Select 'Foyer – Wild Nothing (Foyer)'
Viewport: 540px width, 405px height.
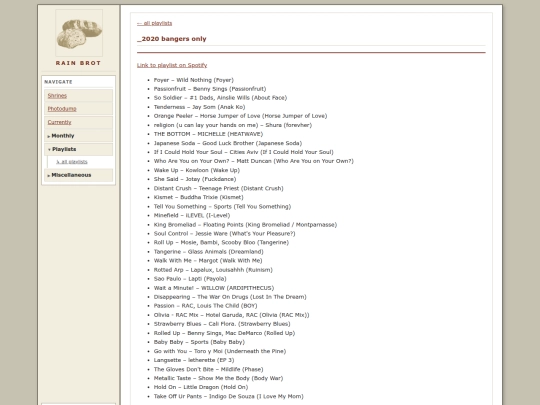tap(194, 80)
